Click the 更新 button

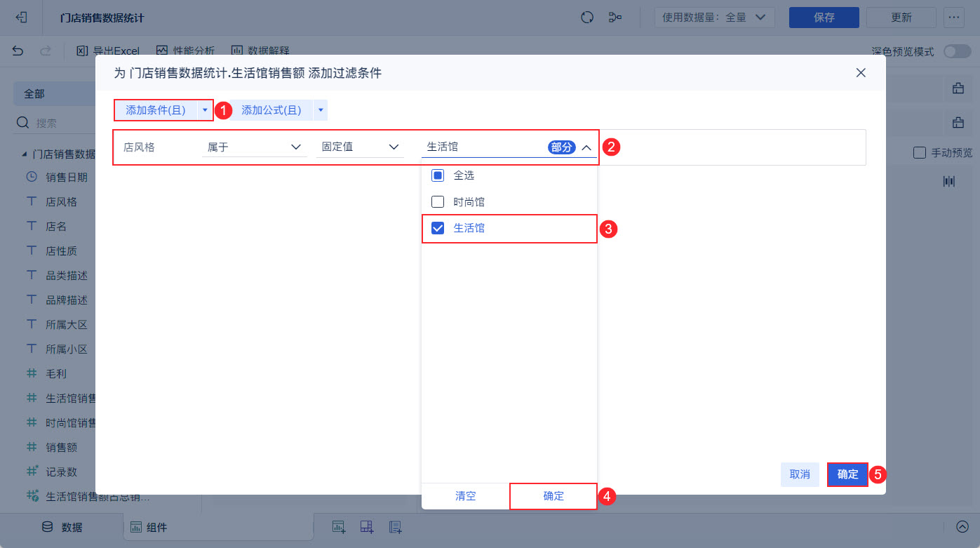pyautogui.click(x=901, y=18)
